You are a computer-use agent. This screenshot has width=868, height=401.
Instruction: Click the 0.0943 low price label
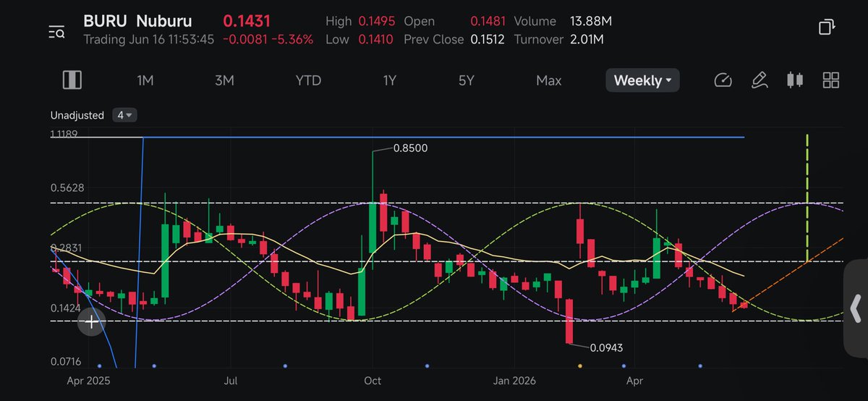coord(605,348)
